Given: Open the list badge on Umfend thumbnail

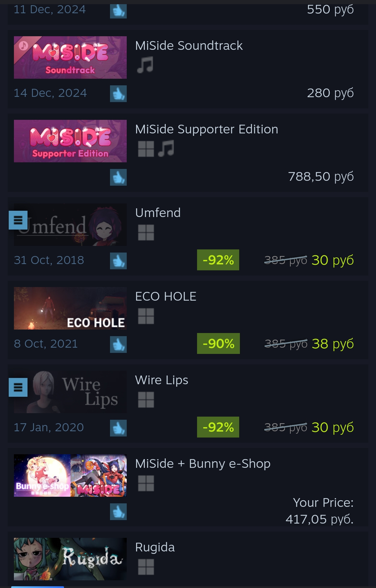Looking at the screenshot, I should [18, 220].
